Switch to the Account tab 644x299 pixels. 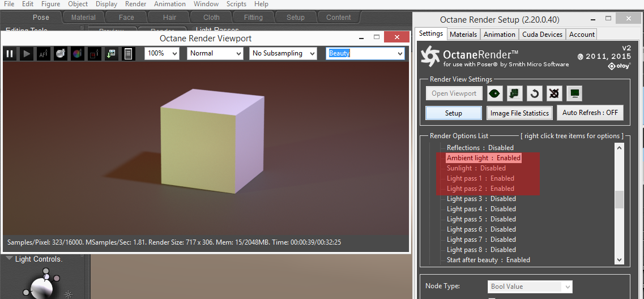point(582,35)
